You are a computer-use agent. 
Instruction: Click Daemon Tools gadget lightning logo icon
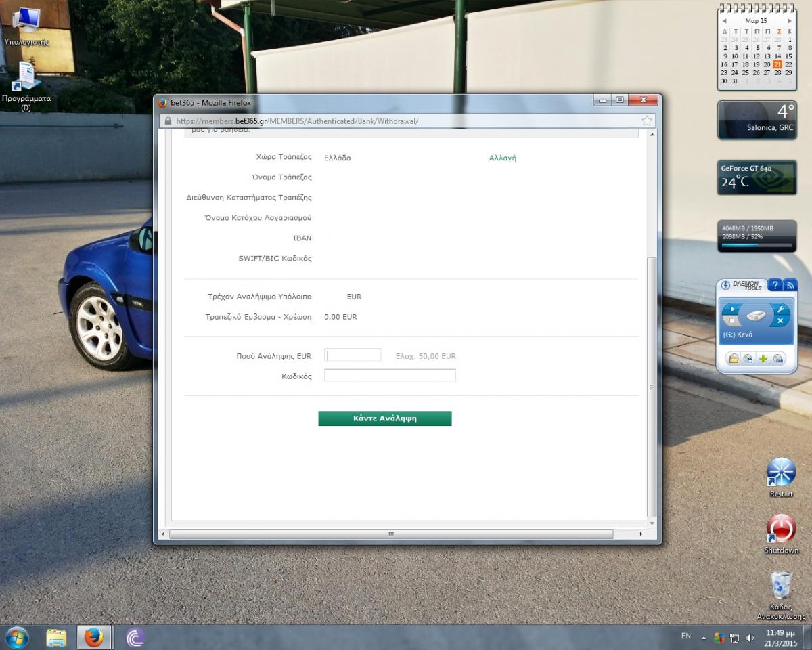725,285
